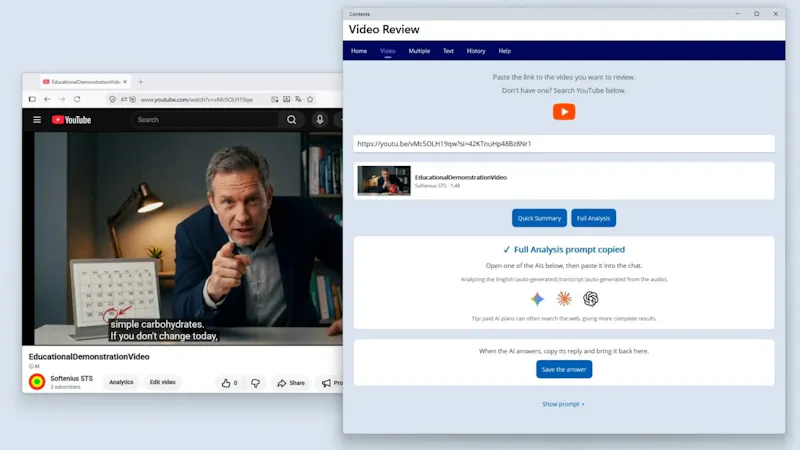Click the Softenius STS channel avatar
Image resolution: width=800 pixels, height=450 pixels.
pyautogui.click(x=37, y=382)
